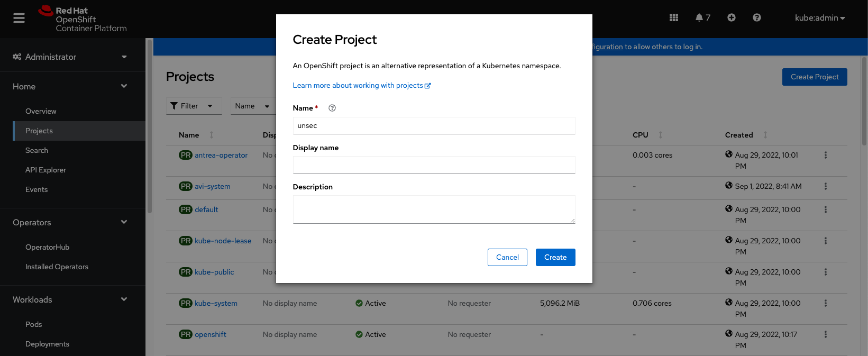Click the Description text area

point(434,209)
